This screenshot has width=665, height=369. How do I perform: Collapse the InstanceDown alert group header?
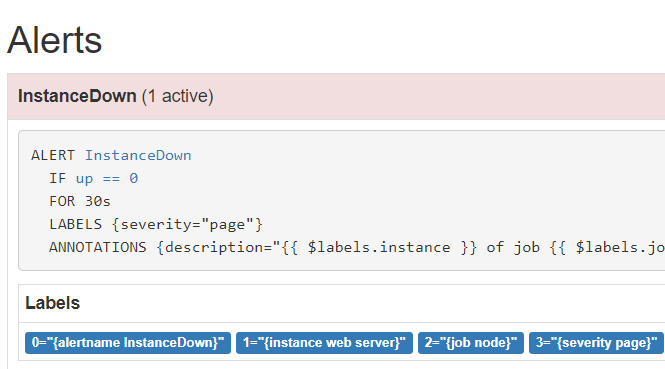pyautogui.click(x=336, y=96)
